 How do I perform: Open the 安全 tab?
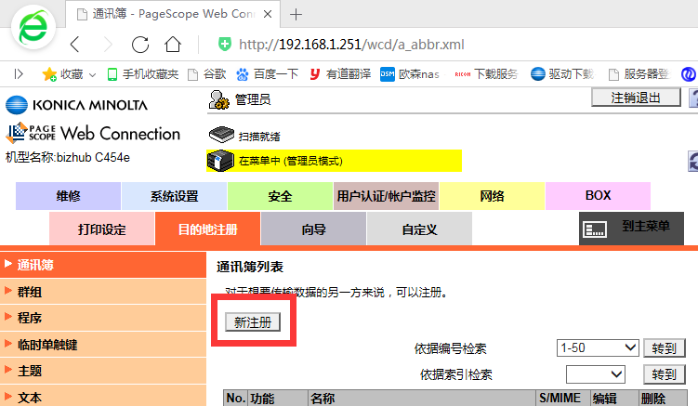coord(280,196)
